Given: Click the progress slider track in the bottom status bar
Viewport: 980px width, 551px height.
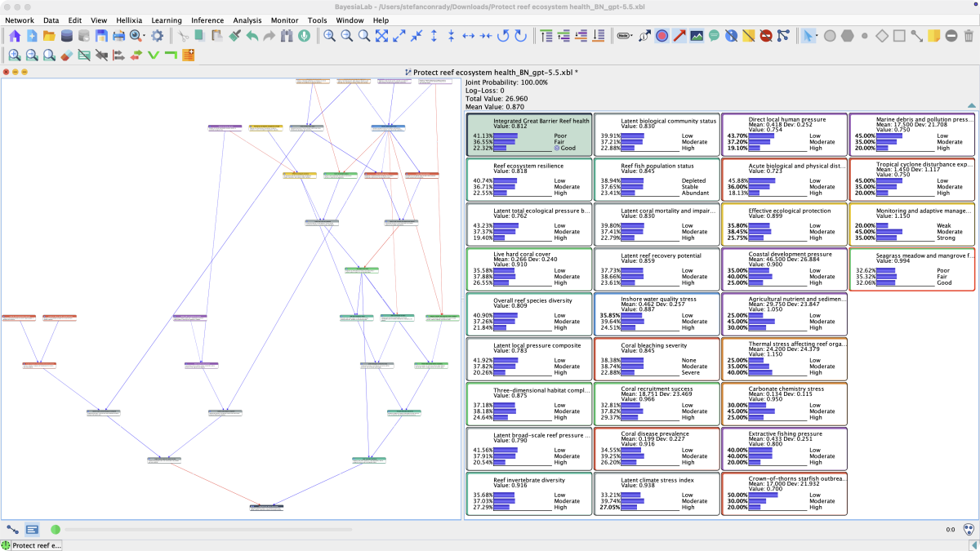Looking at the screenshot, I should click(x=208, y=530).
